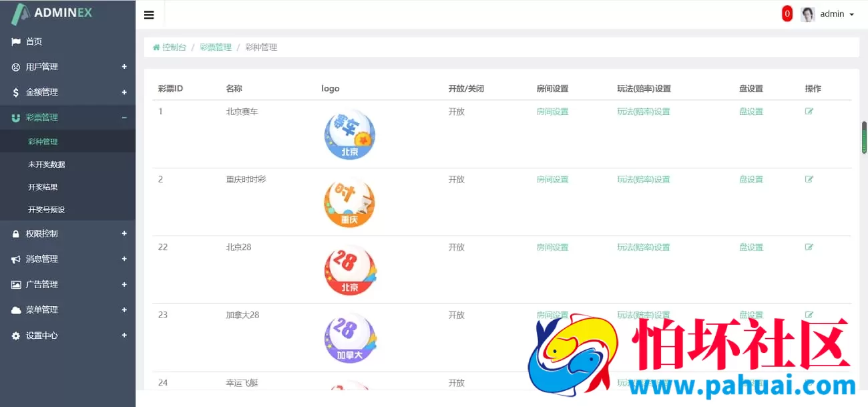Click the ADMINEX logo
The height and width of the screenshot is (407, 868).
pyautogui.click(x=50, y=12)
